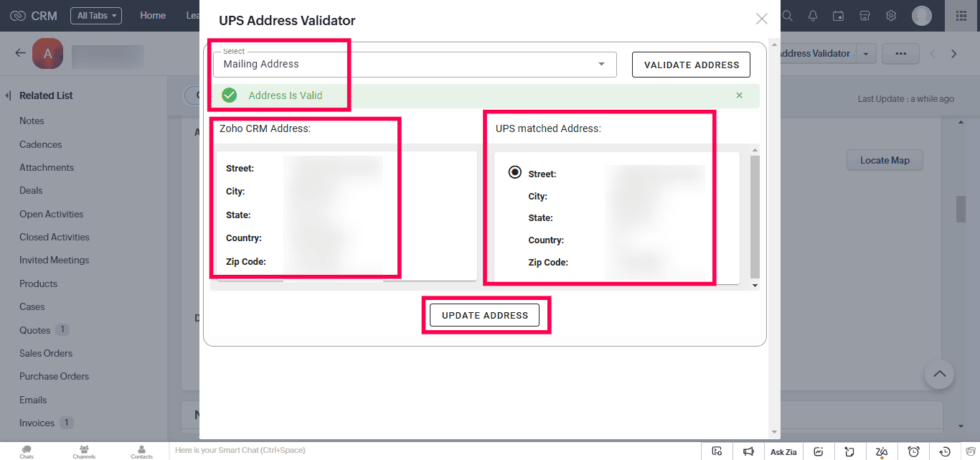Open the Zia notifications icon with orange dot
The height and width of the screenshot is (460, 980).
pos(882,451)
